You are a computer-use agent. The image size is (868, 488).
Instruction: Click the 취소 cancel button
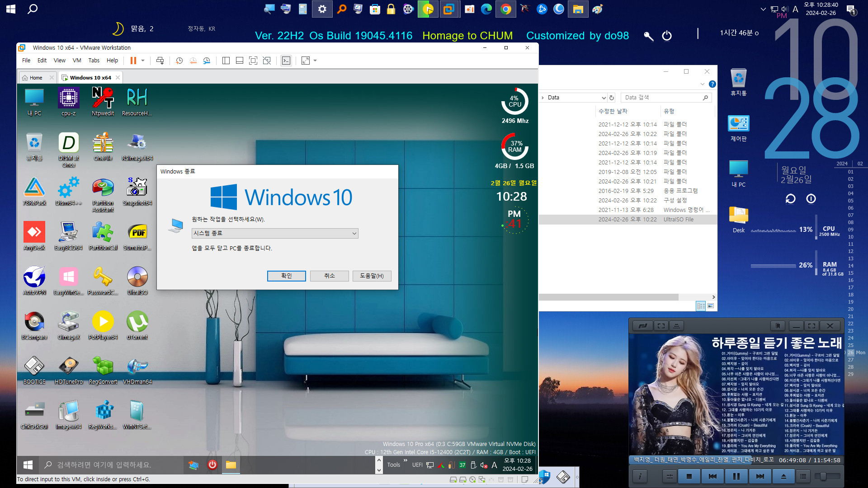coord(330,276)
